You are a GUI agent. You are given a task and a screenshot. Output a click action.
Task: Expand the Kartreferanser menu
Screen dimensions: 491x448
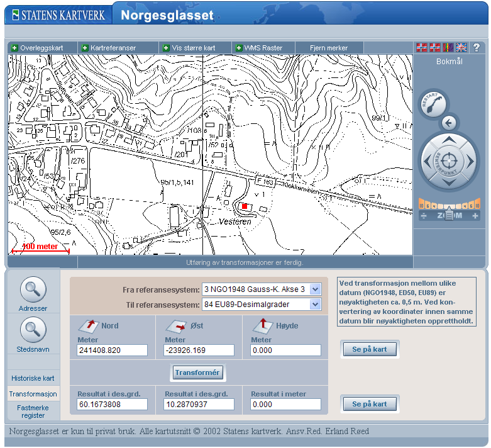click(x=113, y=48)
